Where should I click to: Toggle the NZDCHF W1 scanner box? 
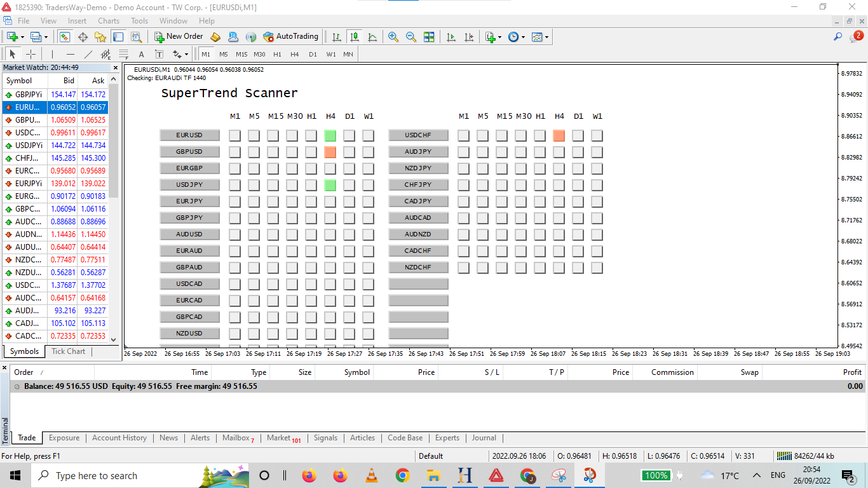(x=597, y=268)
